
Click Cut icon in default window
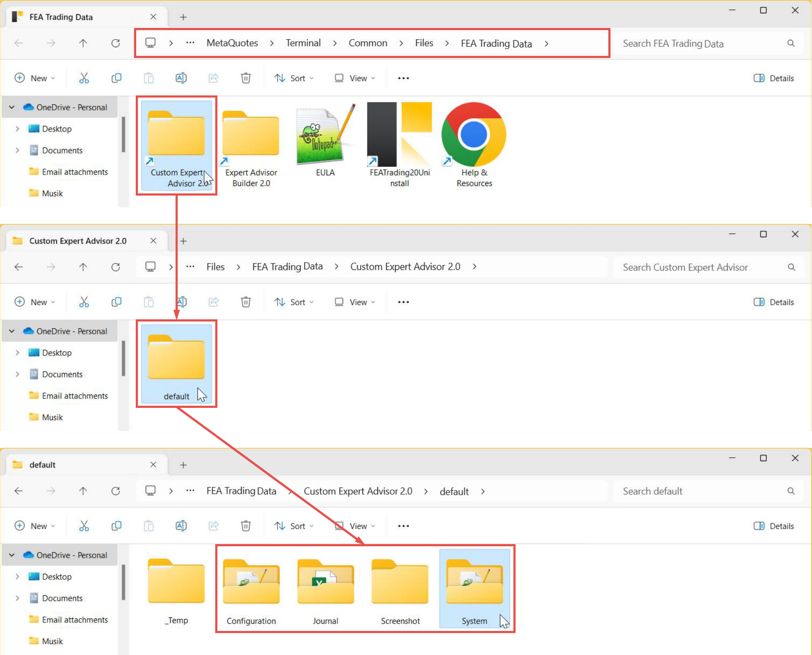tap(84, 526)
